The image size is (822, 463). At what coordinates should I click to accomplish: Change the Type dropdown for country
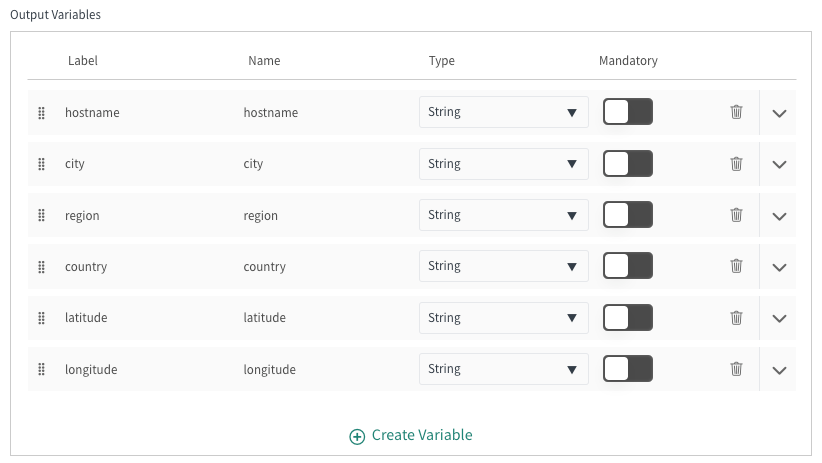coord(503,266)
